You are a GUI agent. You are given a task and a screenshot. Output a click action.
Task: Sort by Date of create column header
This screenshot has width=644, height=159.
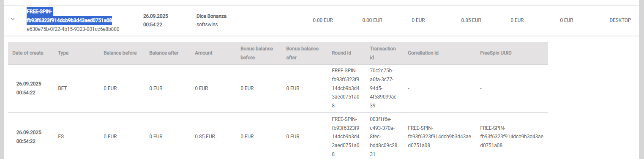click(x=28, y=53)
